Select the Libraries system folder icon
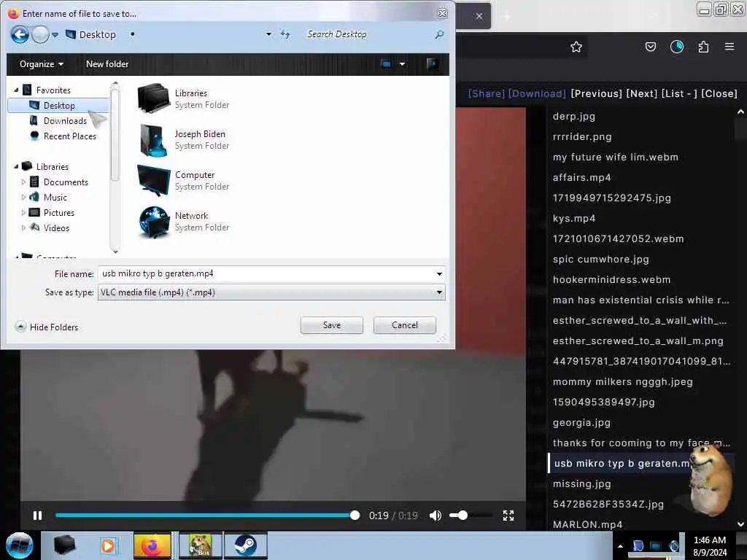Viewport: 747px width, 560px height. [153, 98]
